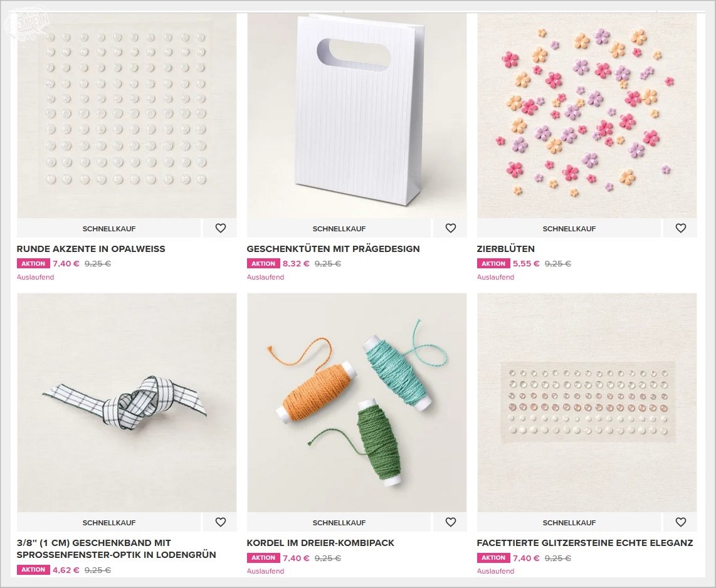Add Kordel im Dreier-Kombipack to wishlist
The image size is (716, 588).
point(451,522)
